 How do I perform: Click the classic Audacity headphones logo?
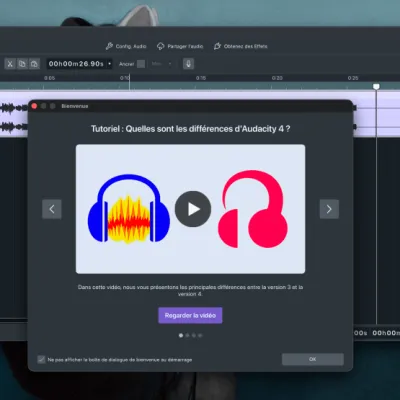point(129,209)
